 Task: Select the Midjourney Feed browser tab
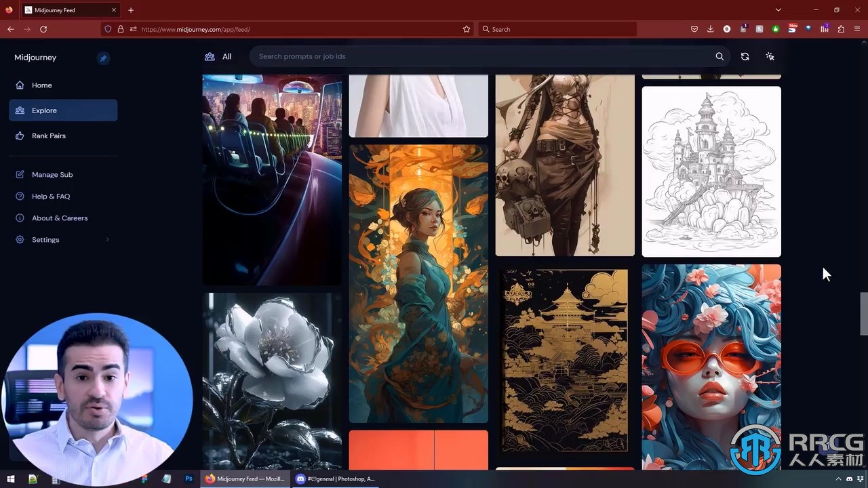point(71,10)
